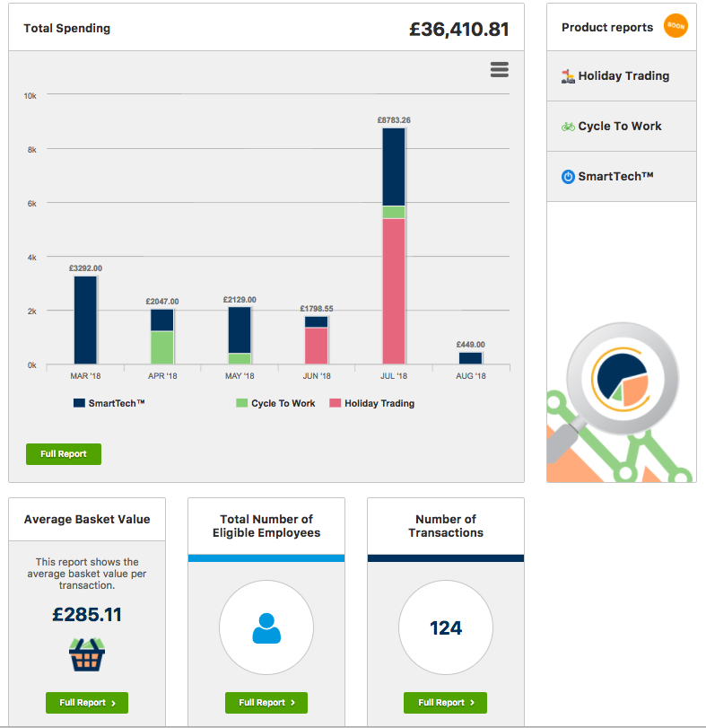Viewport: 706px width, 728px height.
Task: Click the £285.11 average basket value
Action: [x=87, y=615]
